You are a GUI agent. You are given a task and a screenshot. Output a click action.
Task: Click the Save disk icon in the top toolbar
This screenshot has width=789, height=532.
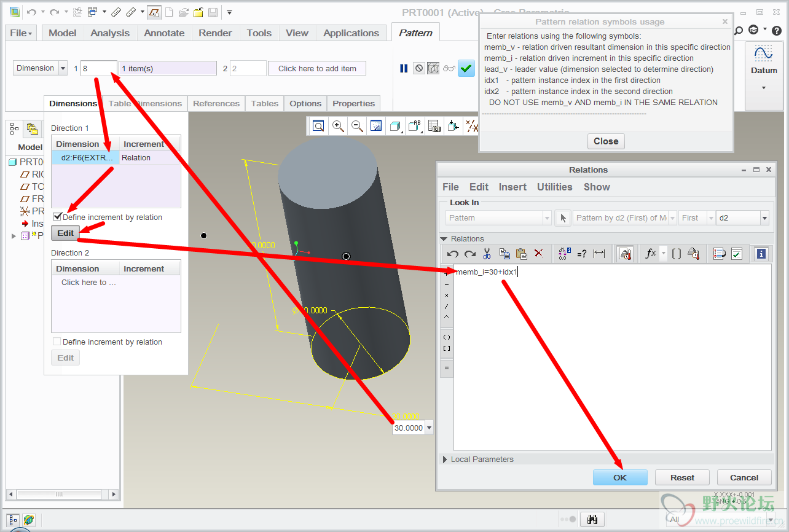click(x=213, y=12)
